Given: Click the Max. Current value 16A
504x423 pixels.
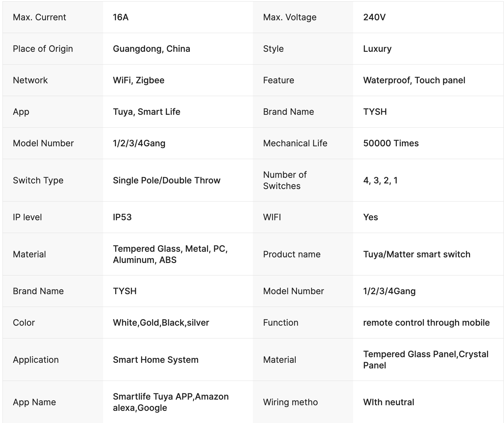Looking at the screenshot, I should tap(121, 17).
